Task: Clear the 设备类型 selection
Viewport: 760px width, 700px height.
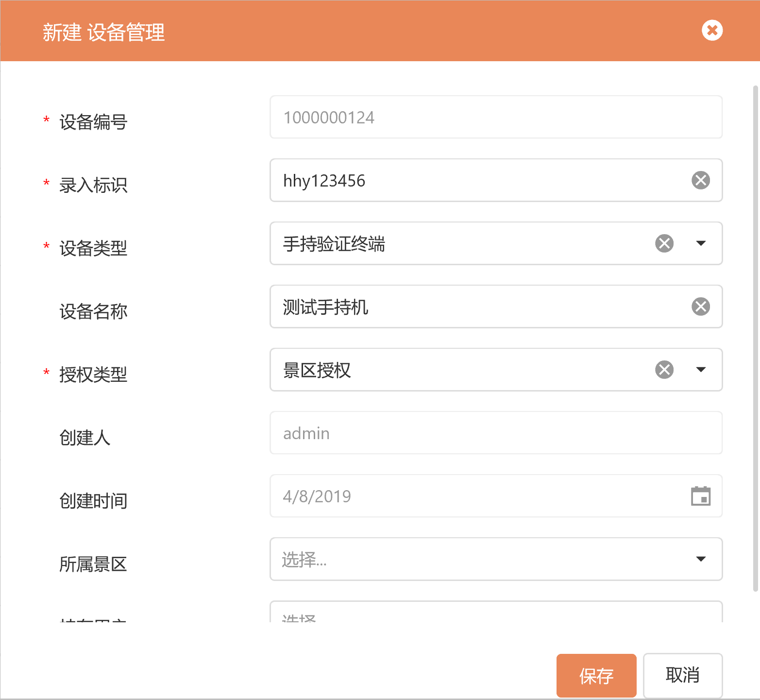Action: (664, 243)
